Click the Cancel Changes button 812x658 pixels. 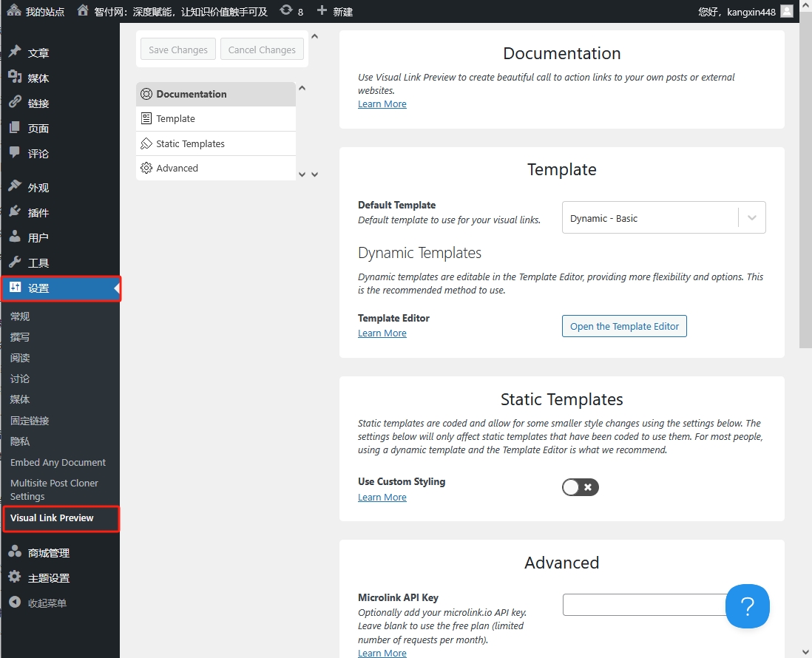[x=262, y=50]
